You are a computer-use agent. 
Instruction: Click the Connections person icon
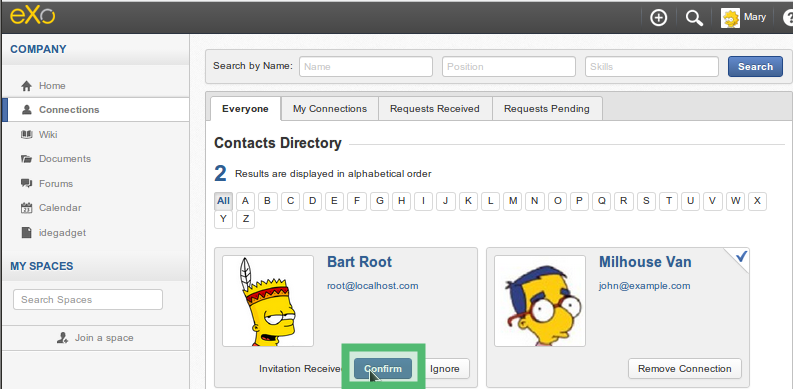pyautogui.click(x=26, y=110)
